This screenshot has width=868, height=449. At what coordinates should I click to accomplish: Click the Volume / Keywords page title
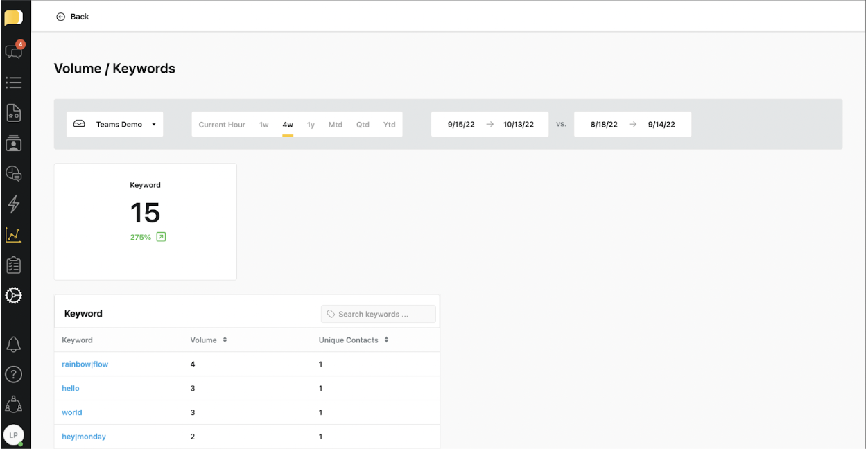point(114,69)
